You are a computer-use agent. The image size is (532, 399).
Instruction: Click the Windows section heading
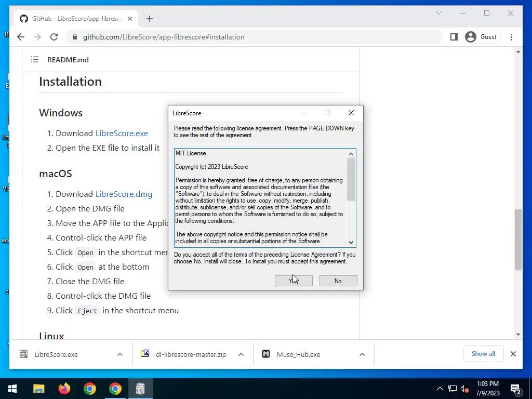click(61, 113)
